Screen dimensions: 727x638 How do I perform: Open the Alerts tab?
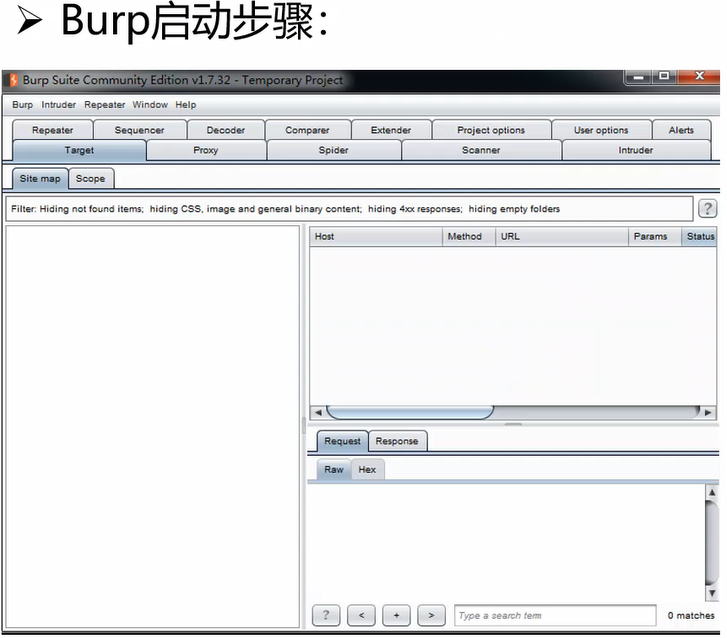681,130
